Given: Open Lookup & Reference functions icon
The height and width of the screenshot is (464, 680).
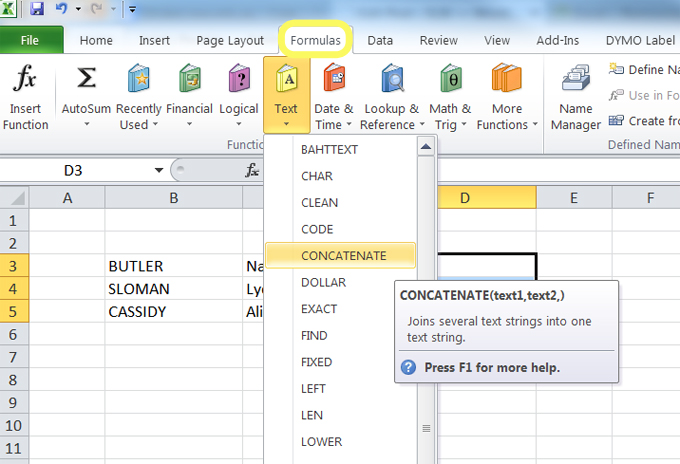Looking at the screenshot, I should (390, 79).
